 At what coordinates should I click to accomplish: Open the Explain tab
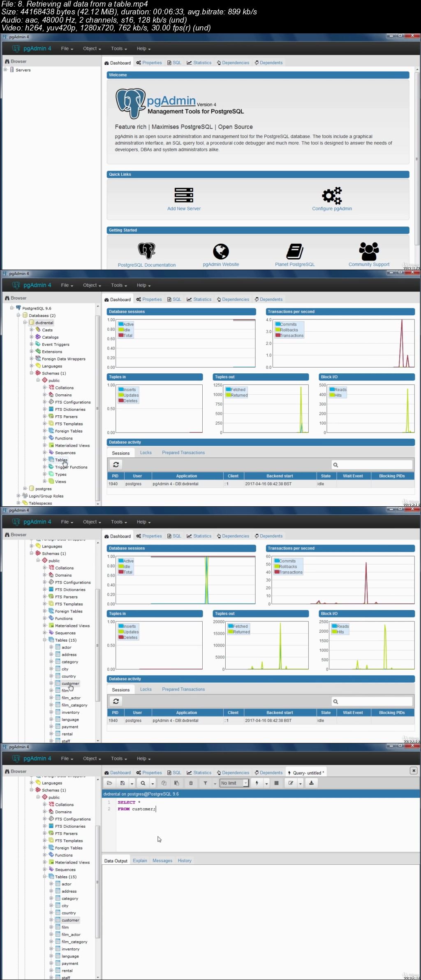pos(140,860)
